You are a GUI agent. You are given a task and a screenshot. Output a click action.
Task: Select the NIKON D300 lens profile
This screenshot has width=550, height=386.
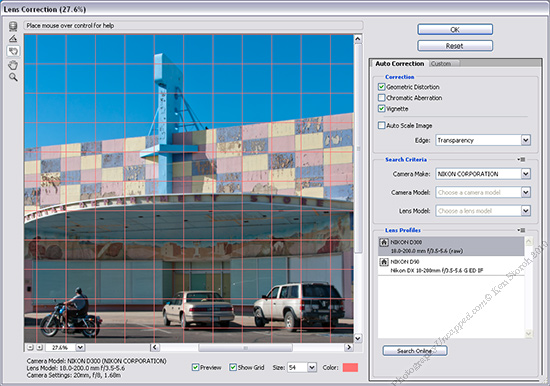click(x=451, y=246)
